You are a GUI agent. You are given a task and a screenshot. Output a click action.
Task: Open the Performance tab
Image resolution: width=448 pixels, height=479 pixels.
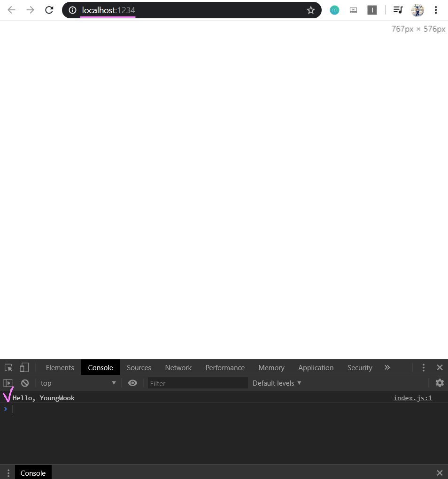click(x=225, y=367)
